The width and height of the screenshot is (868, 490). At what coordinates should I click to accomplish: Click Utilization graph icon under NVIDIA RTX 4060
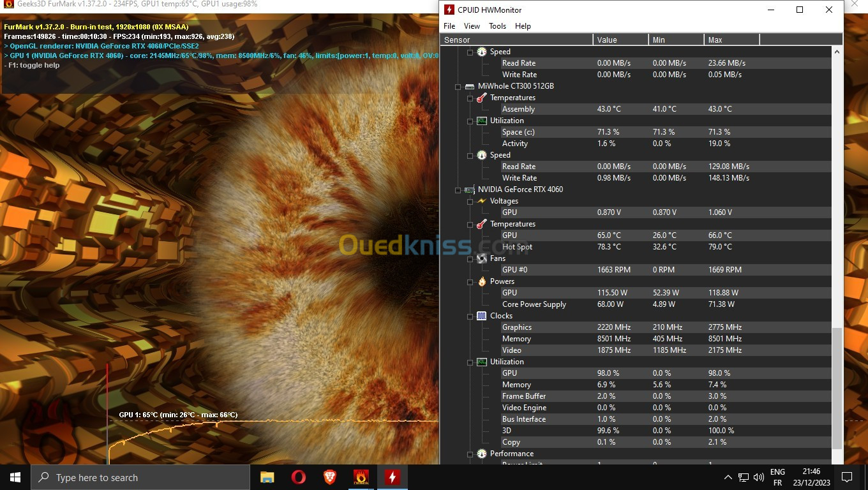(x=482, y=362)
